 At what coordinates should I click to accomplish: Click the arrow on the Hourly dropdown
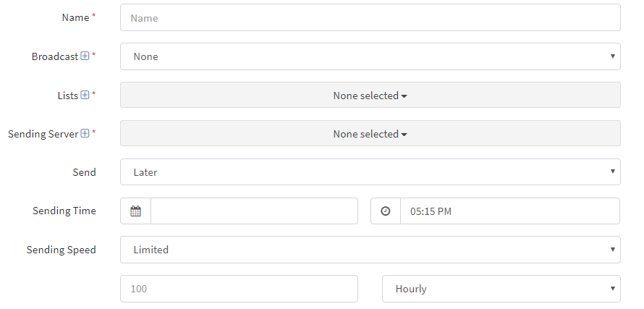coord(612,289)
